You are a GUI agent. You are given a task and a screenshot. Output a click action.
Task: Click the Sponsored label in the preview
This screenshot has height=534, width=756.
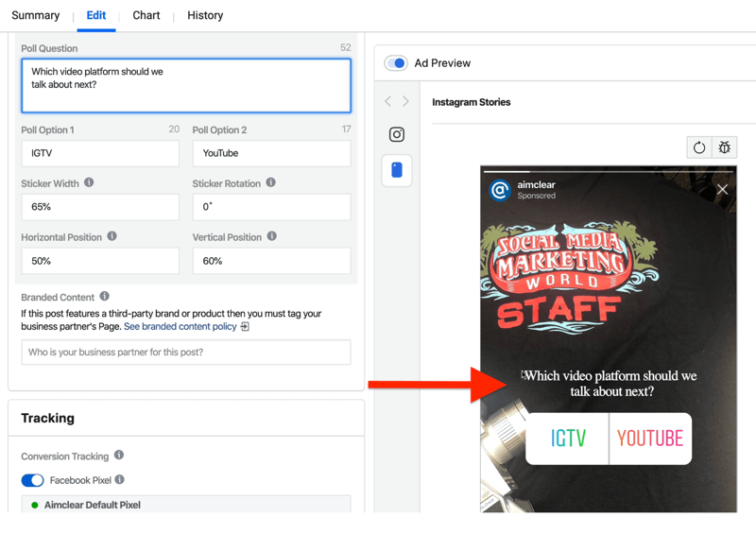pos(536,196)
